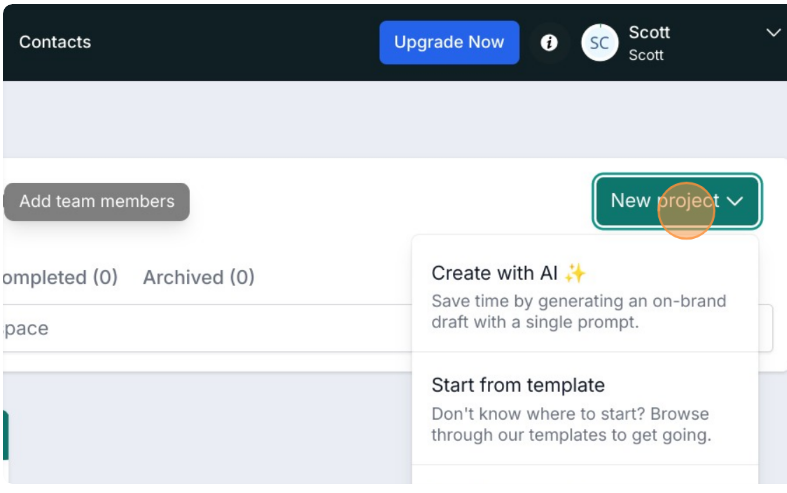Screen dimensions: 787x493
Task: Focus the workspace search input field
Action: pyautogui.click(x=207, y=328)
